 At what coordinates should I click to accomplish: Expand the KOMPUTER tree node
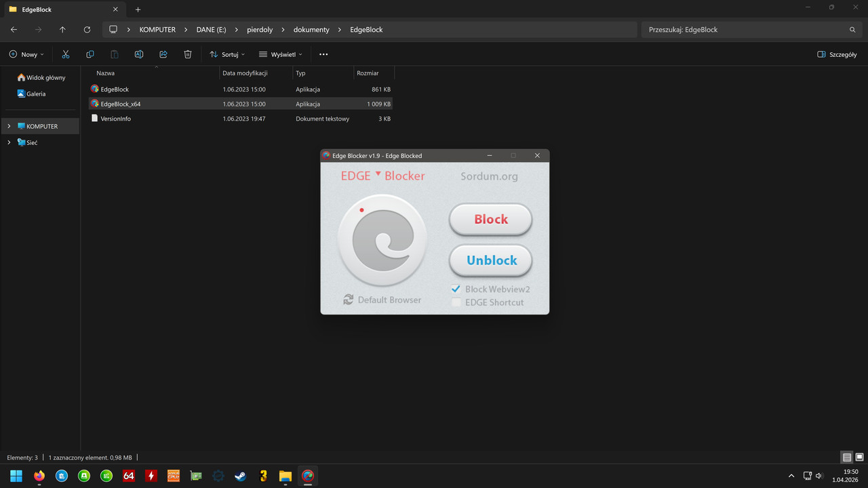[9, 126]
